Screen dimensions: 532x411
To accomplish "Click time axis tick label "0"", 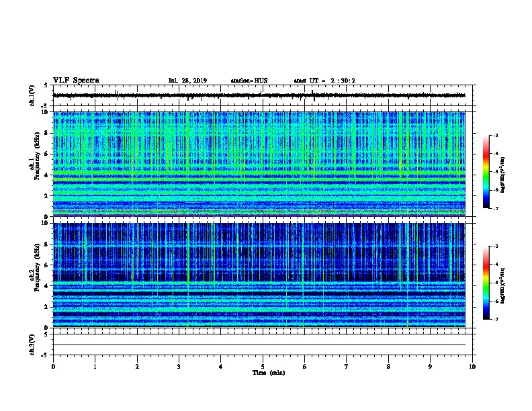I will pos(53,367).
